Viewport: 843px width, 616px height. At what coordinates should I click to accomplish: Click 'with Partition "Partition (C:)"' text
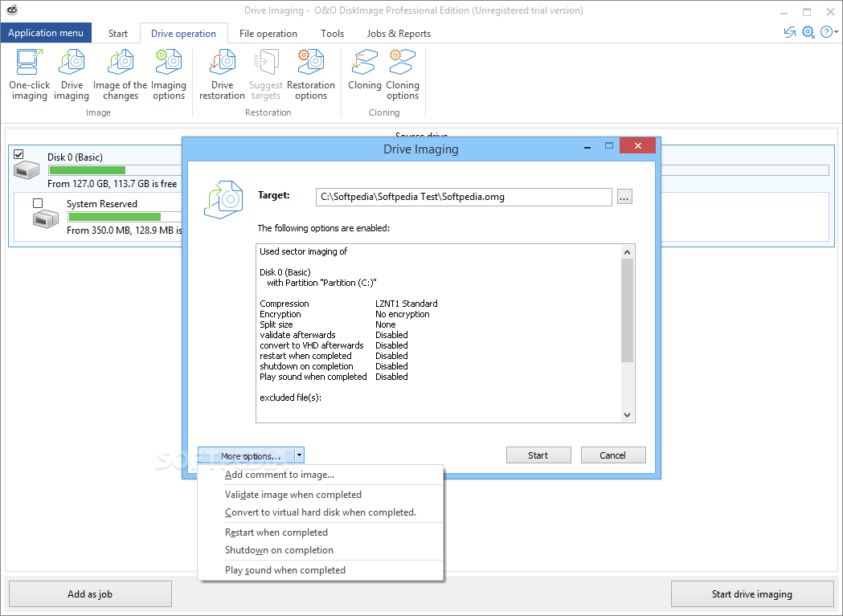(x=321, y=283)
